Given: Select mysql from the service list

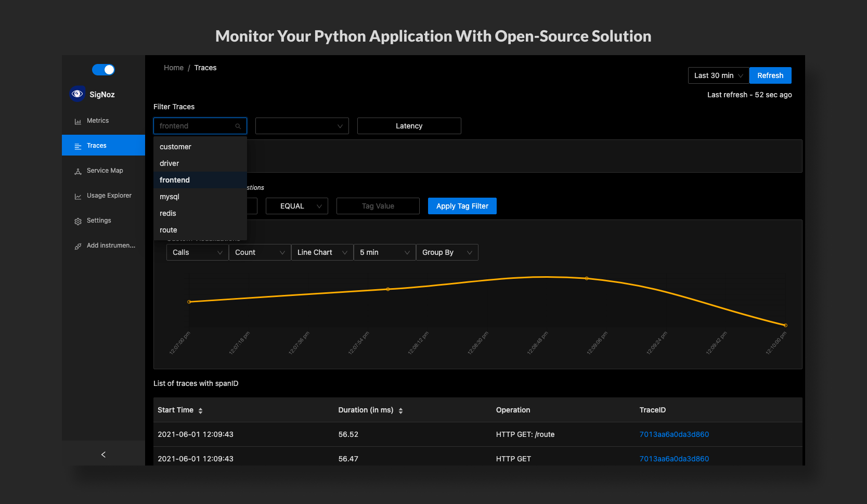Looking at the screenshot, I should click(x=170, y=197).
